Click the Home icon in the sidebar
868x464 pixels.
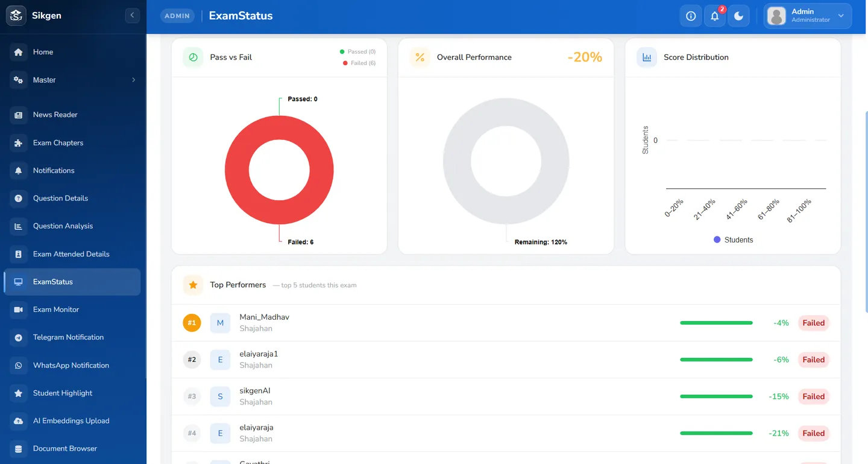point(18,52)
